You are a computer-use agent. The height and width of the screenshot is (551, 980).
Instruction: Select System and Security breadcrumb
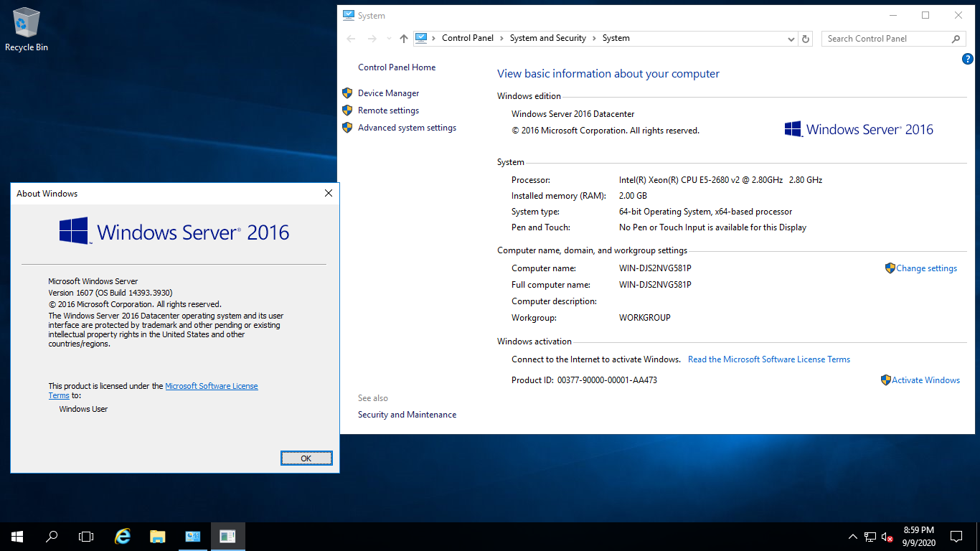(548, 38)
